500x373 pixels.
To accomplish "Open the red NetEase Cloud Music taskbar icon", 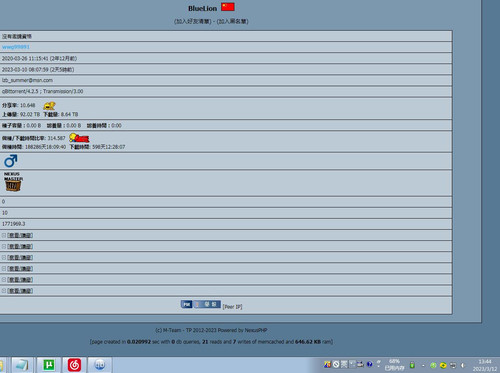I will [x=74, y=365].
